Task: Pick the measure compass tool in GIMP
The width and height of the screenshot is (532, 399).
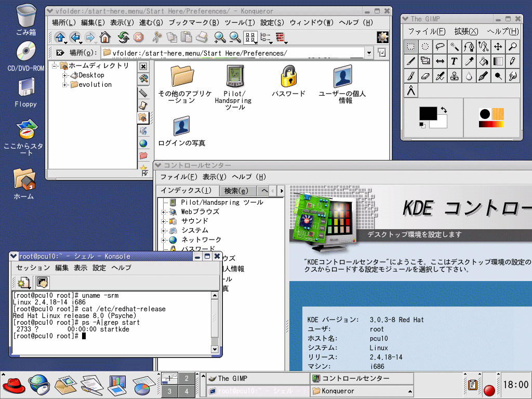Action: [x=411, y=90]
